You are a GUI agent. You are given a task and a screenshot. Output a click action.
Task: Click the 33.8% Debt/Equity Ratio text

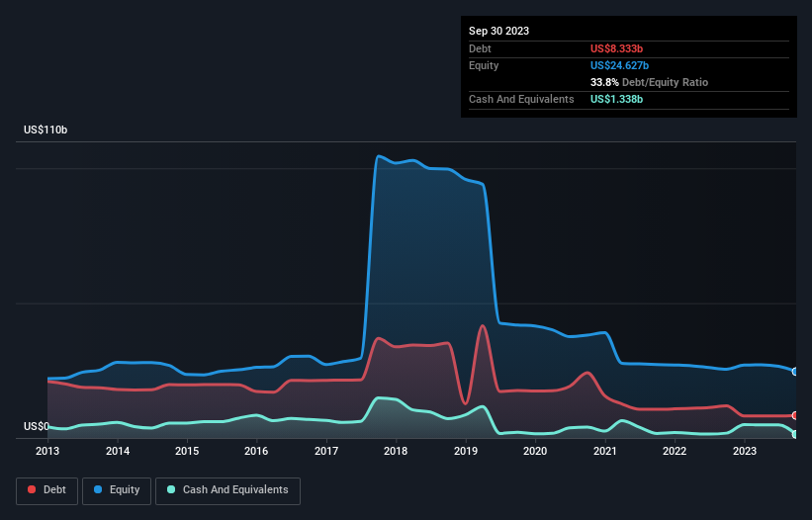649,82
